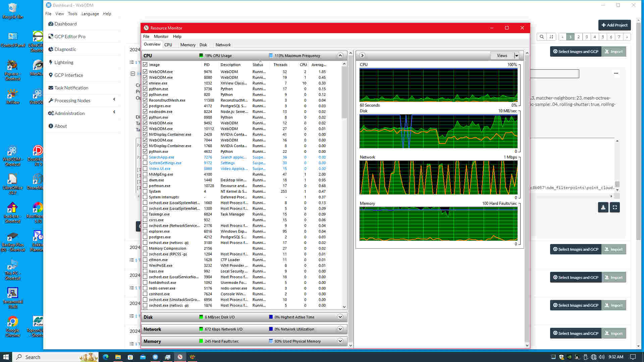Expand the Disk section
644x362 pixels.
[340, 317]
